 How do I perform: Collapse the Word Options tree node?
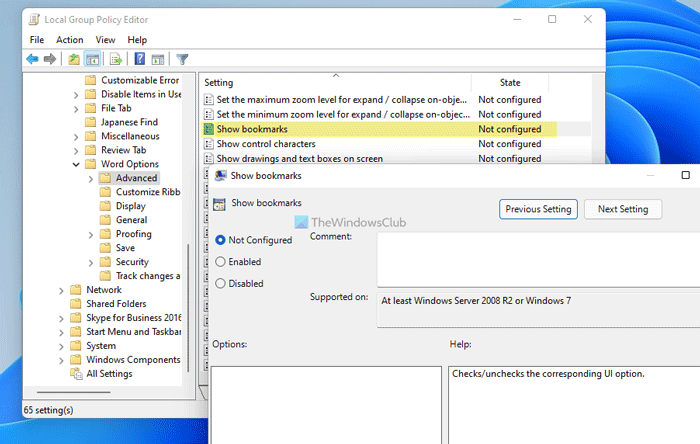(x=76, y=165)
